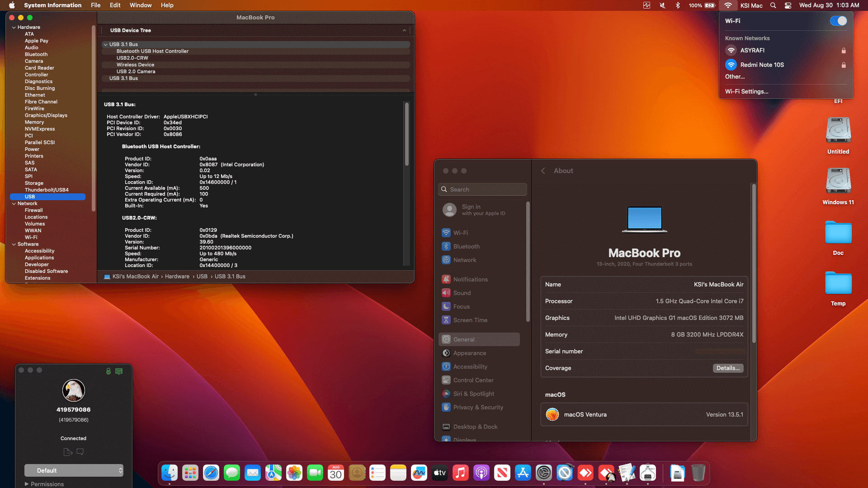Collapse the Hardware section in the sidebar
The image size is (868, 488).
[x=14, y=27]
